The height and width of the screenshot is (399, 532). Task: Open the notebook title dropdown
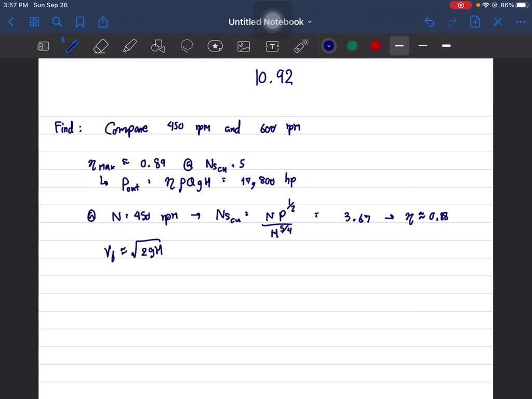coord(310,22)
